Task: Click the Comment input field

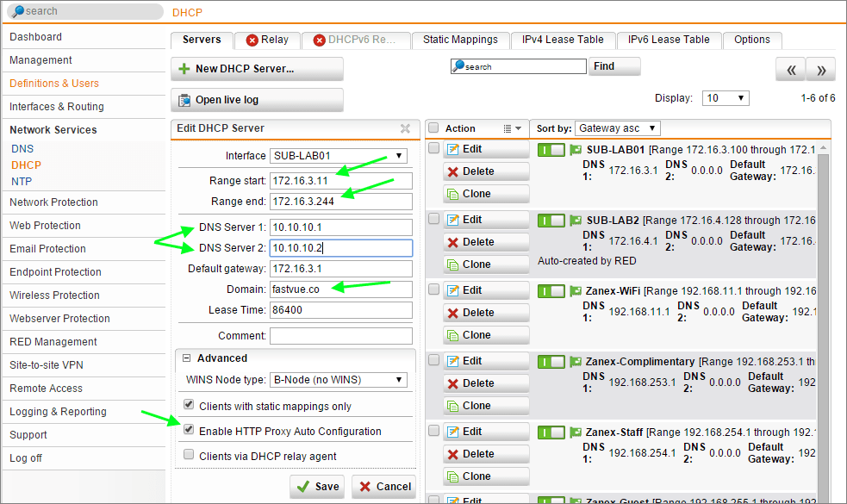Action: point(341,335)
